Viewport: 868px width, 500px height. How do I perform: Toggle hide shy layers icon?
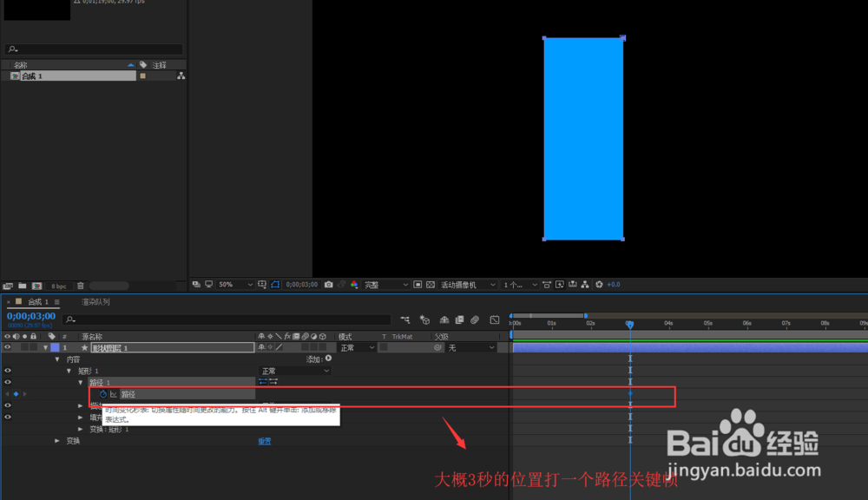(x=444, y=319)
